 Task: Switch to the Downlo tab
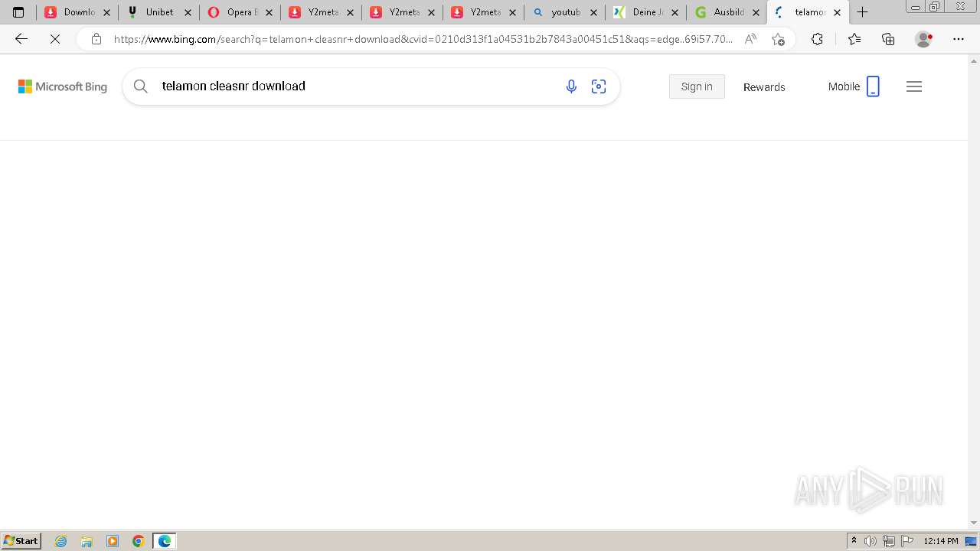coord(77,12)
